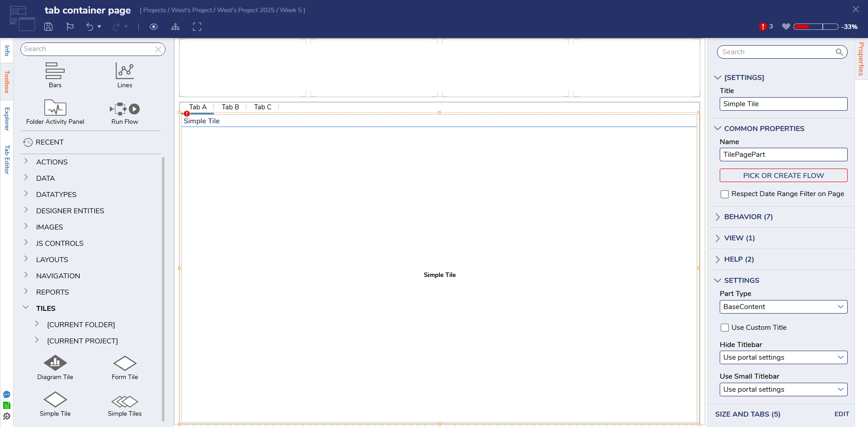
Task: Undo the last action
Action: coord(90,27)
